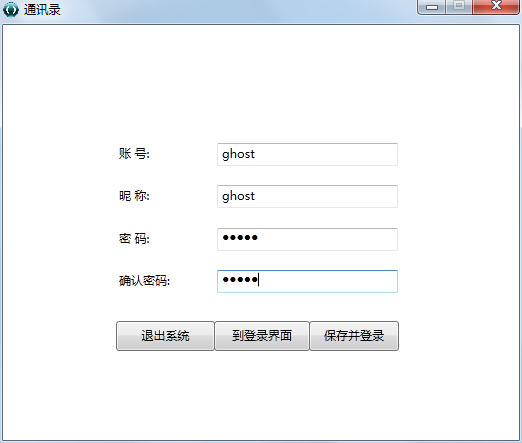522x443 pixels.
Task: Click the 确认密码: label
Action: [x=144, y=281]
